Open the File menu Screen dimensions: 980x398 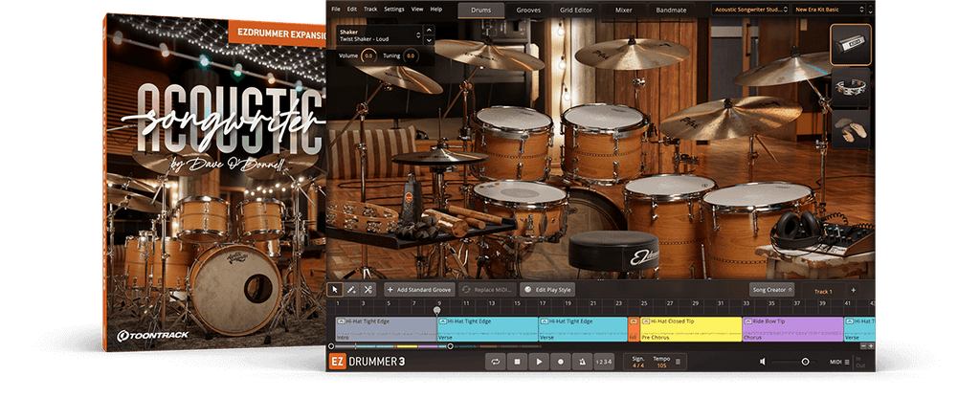click(x=336, y=10)
